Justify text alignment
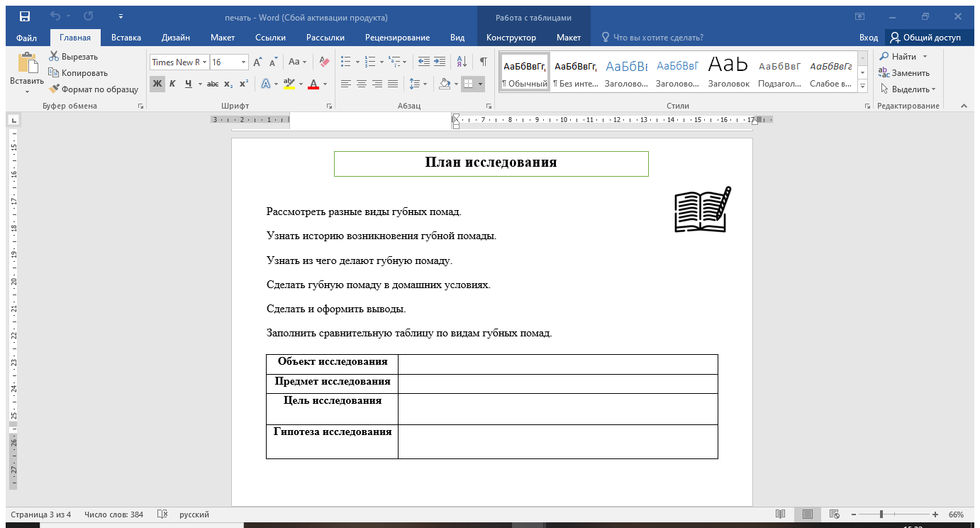Image resolution: width=980 pixels, height=528 pixels. coord(393,84)
